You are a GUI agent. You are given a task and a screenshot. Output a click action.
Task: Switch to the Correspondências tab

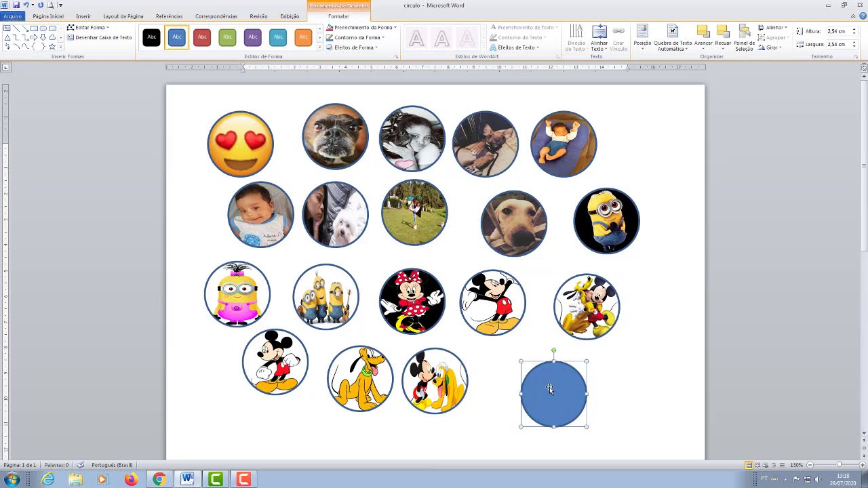216,16
